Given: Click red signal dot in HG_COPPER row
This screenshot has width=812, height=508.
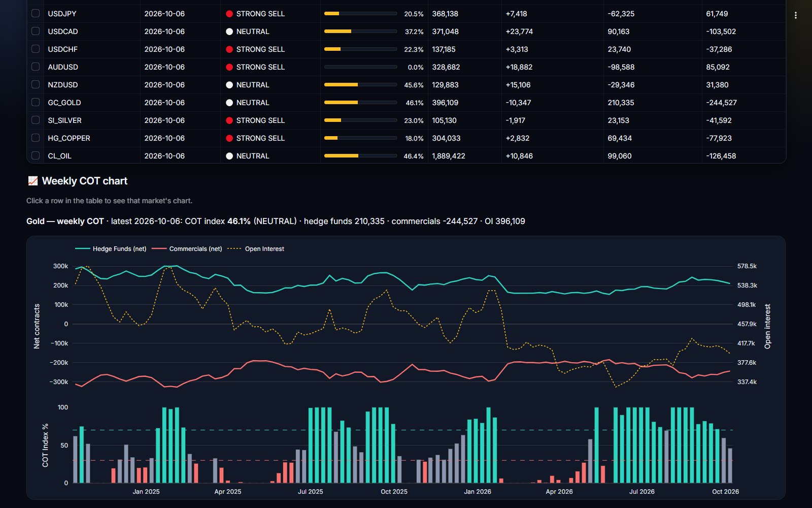Looking at the screenshot, I should [x=229, y=138].
